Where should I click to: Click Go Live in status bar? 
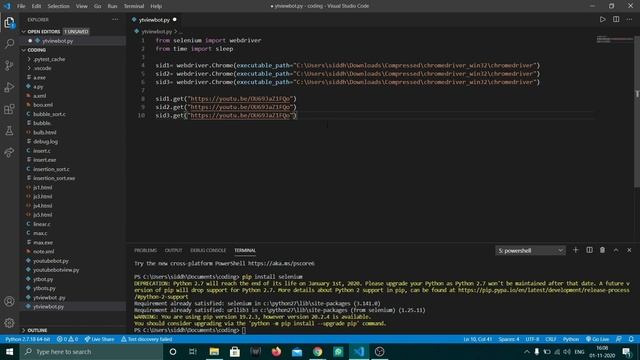pos(598,339)
